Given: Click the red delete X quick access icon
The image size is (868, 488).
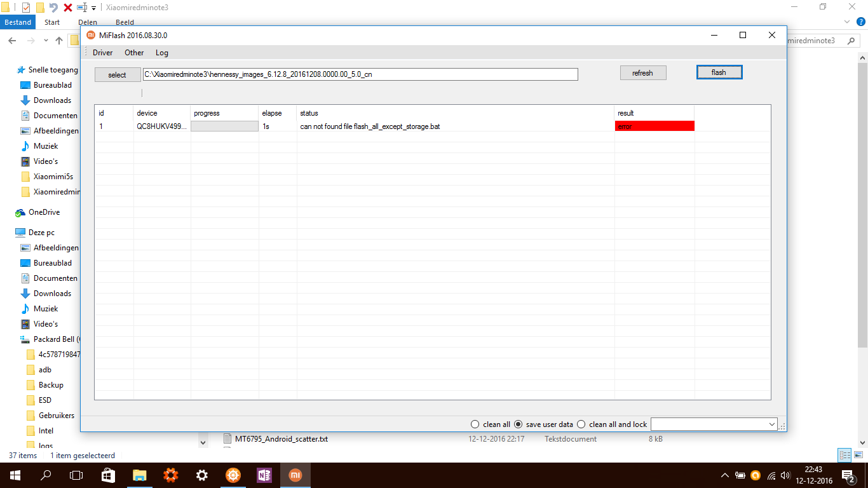Looking at the screenshot, I should pyautogui.click(x=68, y=8).
